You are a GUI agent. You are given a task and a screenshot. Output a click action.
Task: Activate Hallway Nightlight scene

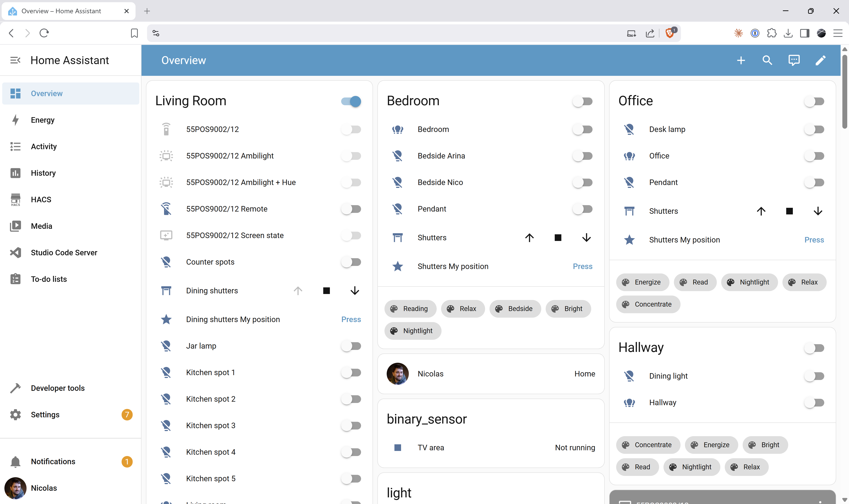[691, 467]
